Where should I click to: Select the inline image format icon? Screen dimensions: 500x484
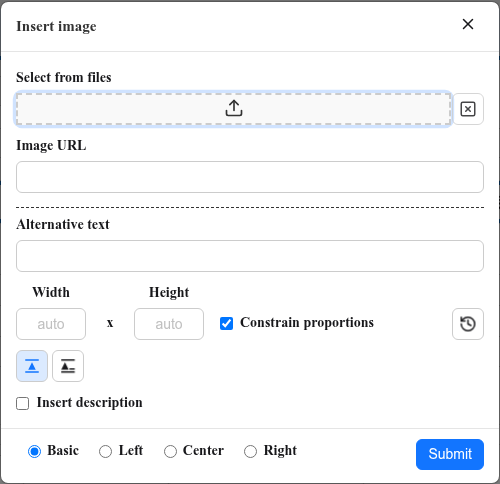pos(68,366)
